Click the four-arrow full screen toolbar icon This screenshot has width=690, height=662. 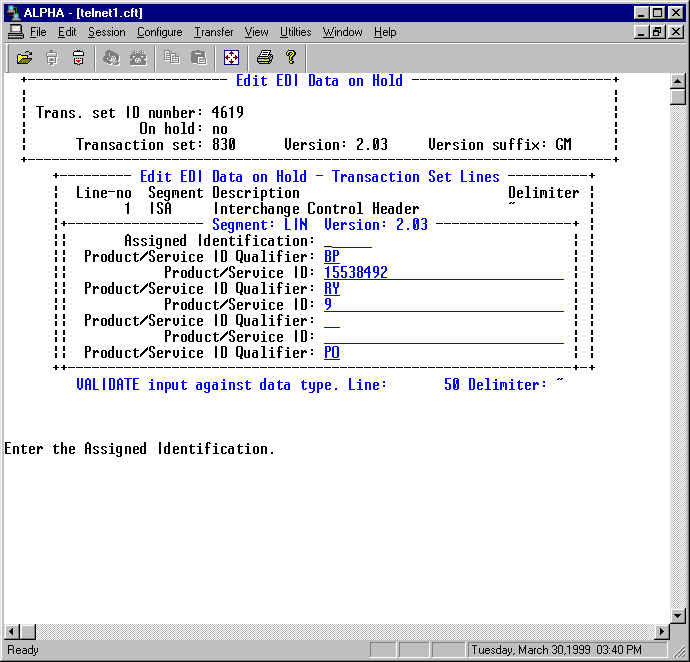231,57
